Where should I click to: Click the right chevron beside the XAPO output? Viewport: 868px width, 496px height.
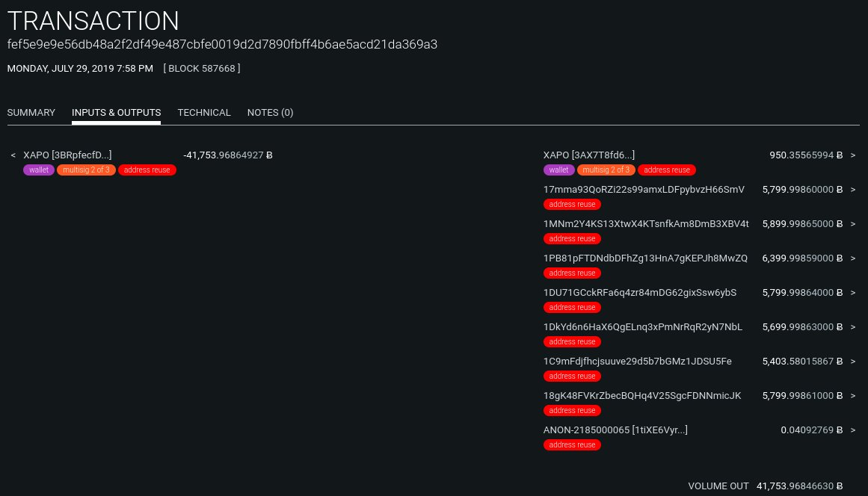pos(852,155)
